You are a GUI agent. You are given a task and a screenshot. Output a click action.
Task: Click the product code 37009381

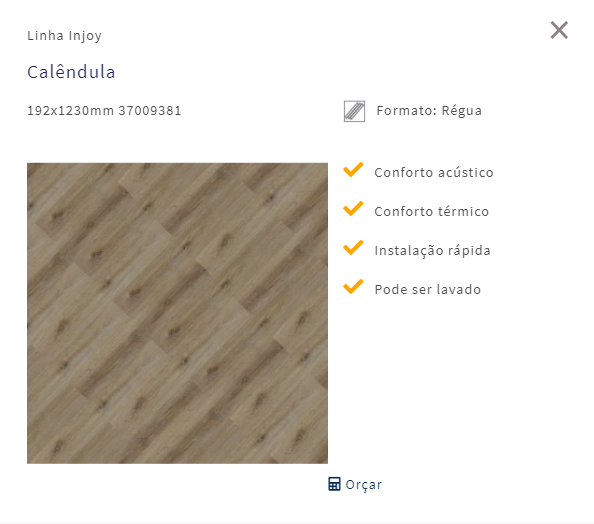150,111
